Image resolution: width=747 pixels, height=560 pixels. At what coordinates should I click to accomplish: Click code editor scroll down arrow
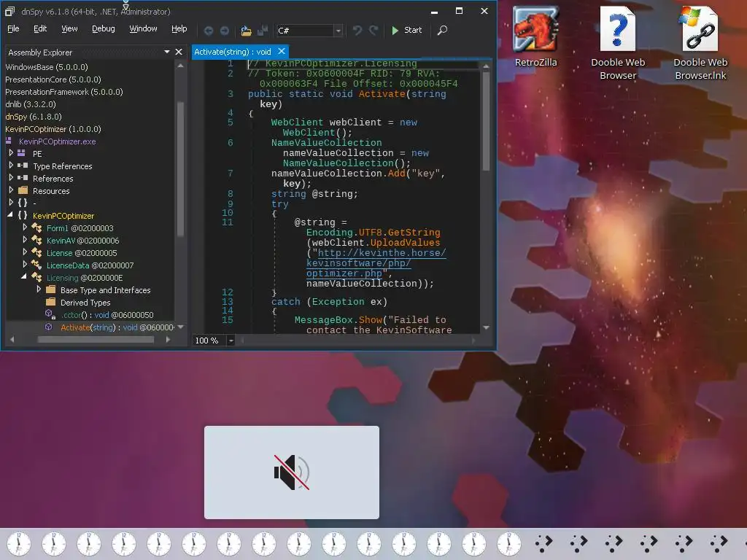click(x=486, y=327)
